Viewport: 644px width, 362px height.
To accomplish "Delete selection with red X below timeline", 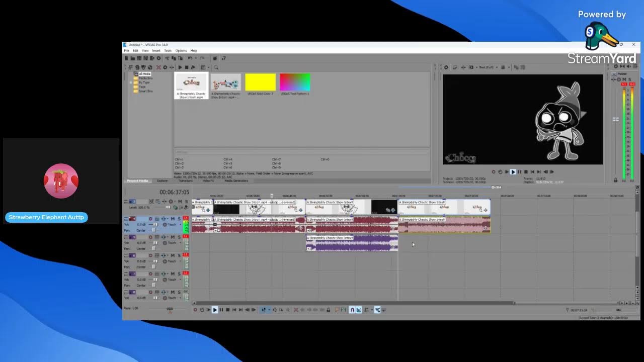I will [296, 310].
